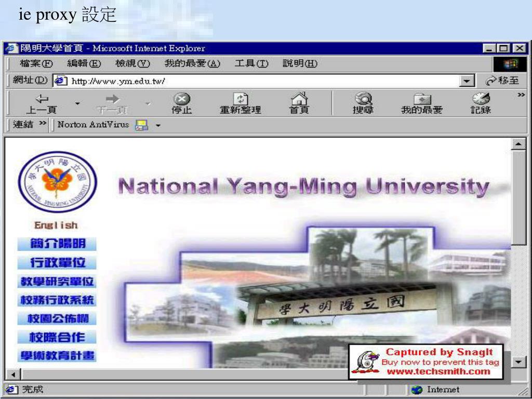Viewport: 532px width, 399px height.
Task: Go forward with the 下一頁 arrow icon
Action: [112, 99]
